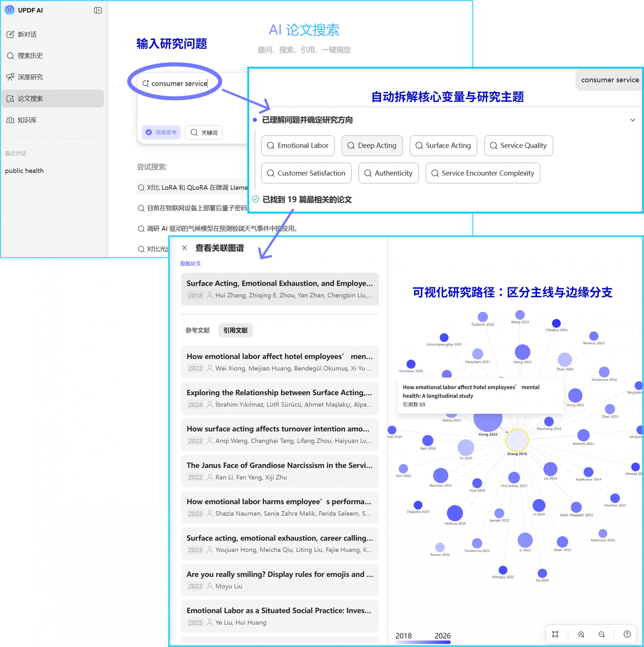
Task: Collapse the 已理解问题并确定研究方向 section chevron
Action: 633,120
